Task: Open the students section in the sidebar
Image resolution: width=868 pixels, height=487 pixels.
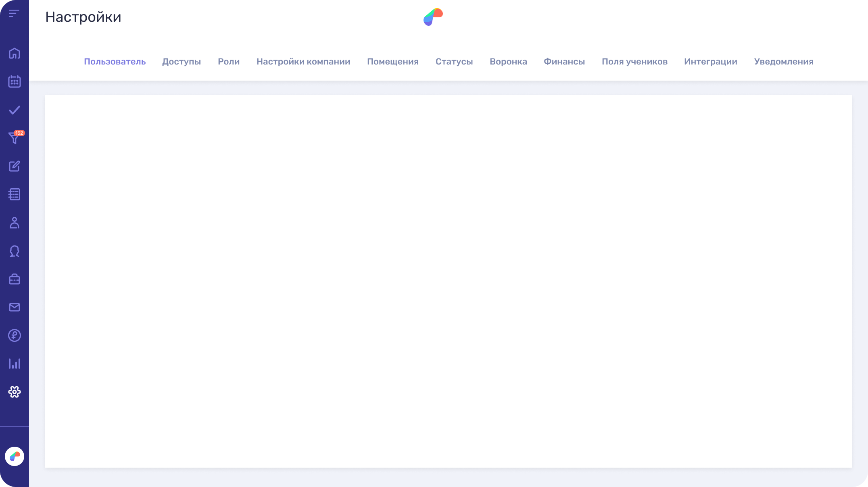Action: [x=15, y=223]
